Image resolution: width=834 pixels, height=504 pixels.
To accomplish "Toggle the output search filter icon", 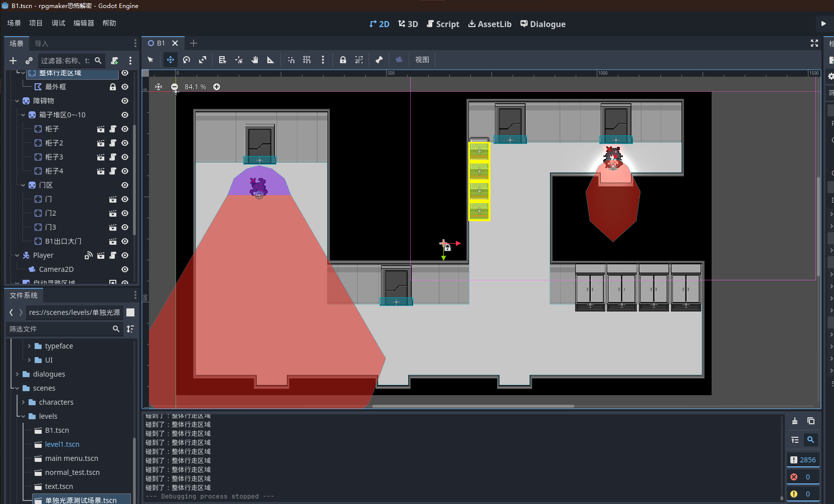I will coord(810,440).
